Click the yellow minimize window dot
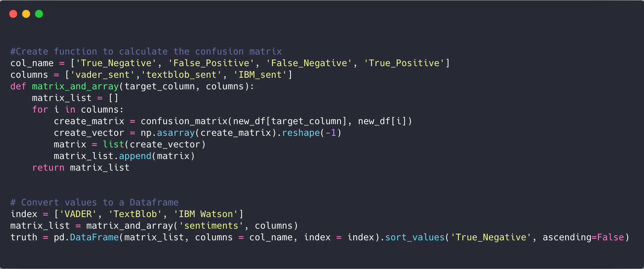644x269 pixels. tap(26, 14)
